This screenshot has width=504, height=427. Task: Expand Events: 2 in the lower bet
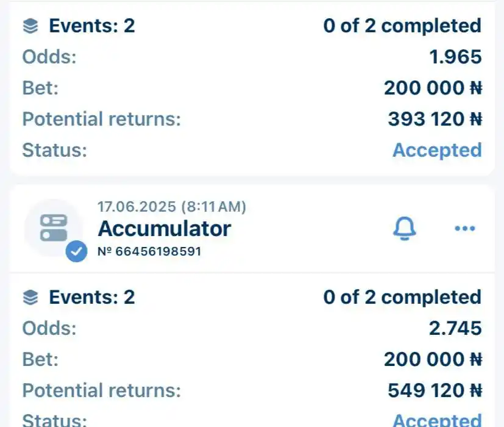pyautogui.click(x=92, y=297)
